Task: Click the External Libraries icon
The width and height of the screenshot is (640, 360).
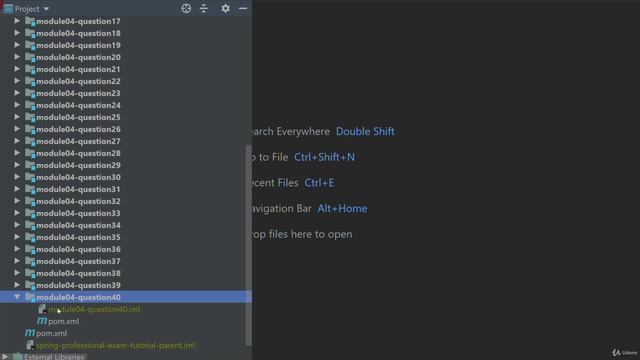Action: pos(18,356)
